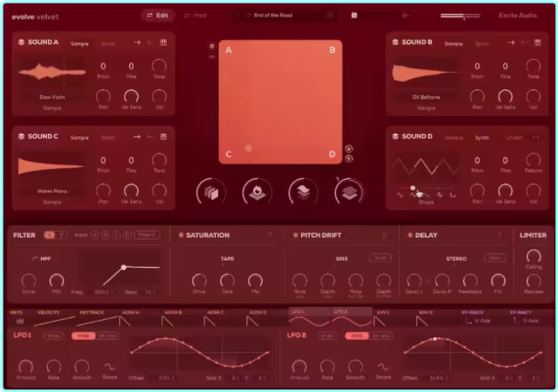Click the Sound D layers icon
Image resolution: width=558 pixels, height=392 pixels.
395,137
